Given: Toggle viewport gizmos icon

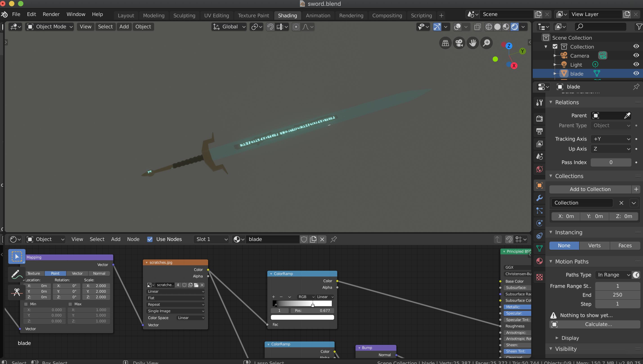Looking at the screenshot, I should (x=437, y=27).
